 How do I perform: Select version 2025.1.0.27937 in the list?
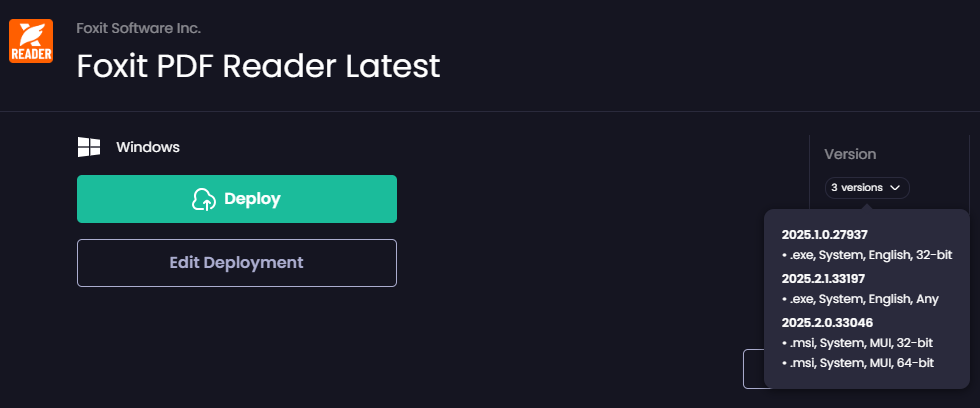click(x=825, y=234)
